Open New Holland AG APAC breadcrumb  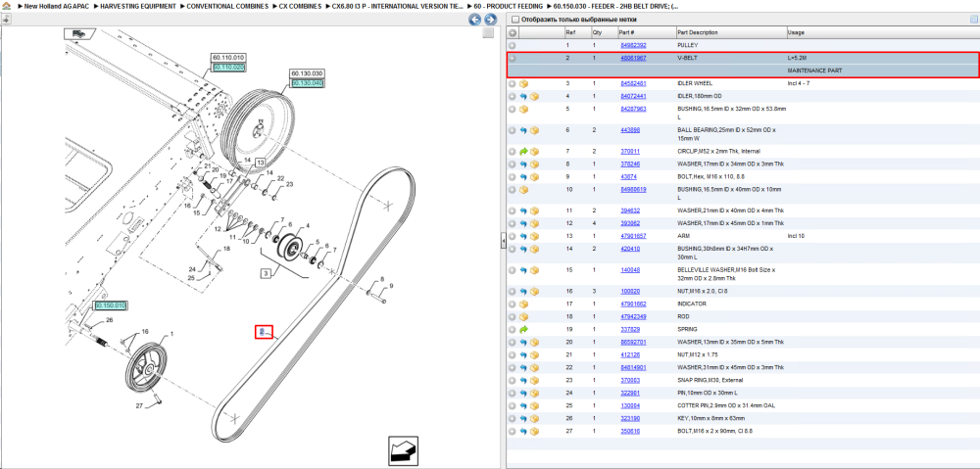(55, 6)
